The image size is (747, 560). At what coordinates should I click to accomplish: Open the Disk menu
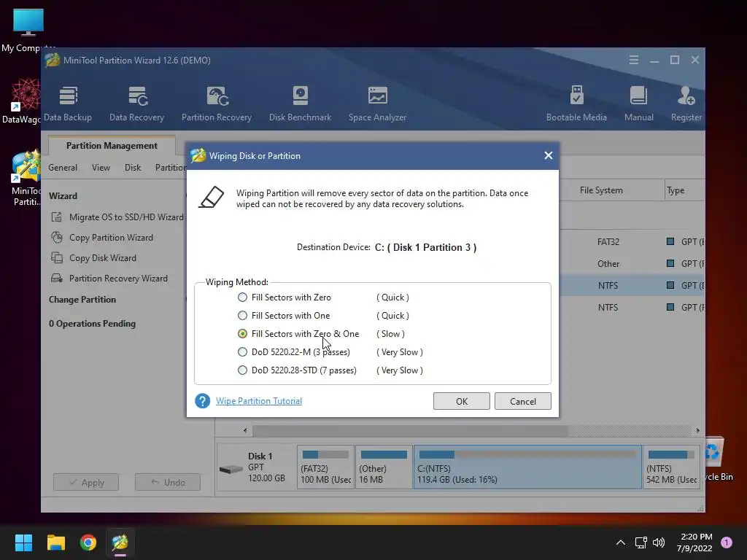[x=133, y=168]
